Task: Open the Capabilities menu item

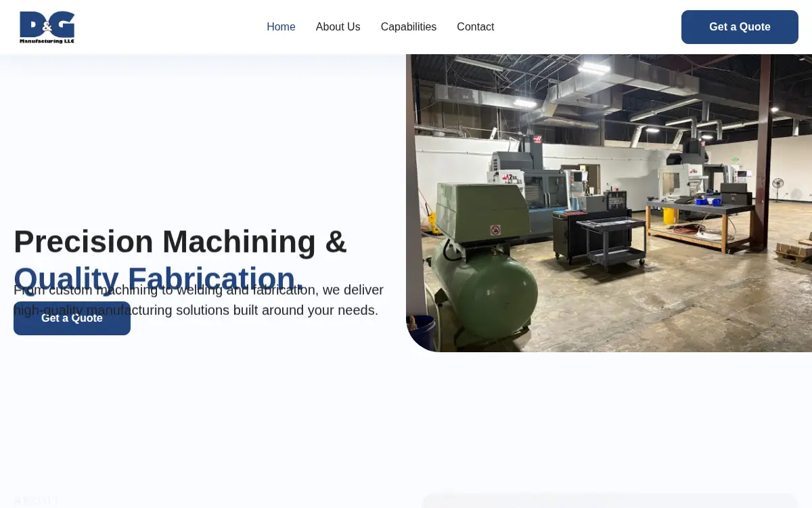Action: click(409, 27)
